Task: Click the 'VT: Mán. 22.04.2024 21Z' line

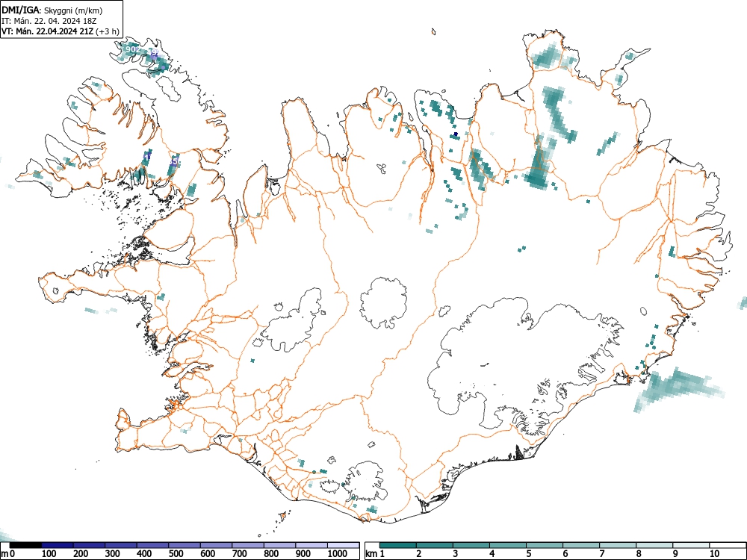Action: [x=48, y=31]
